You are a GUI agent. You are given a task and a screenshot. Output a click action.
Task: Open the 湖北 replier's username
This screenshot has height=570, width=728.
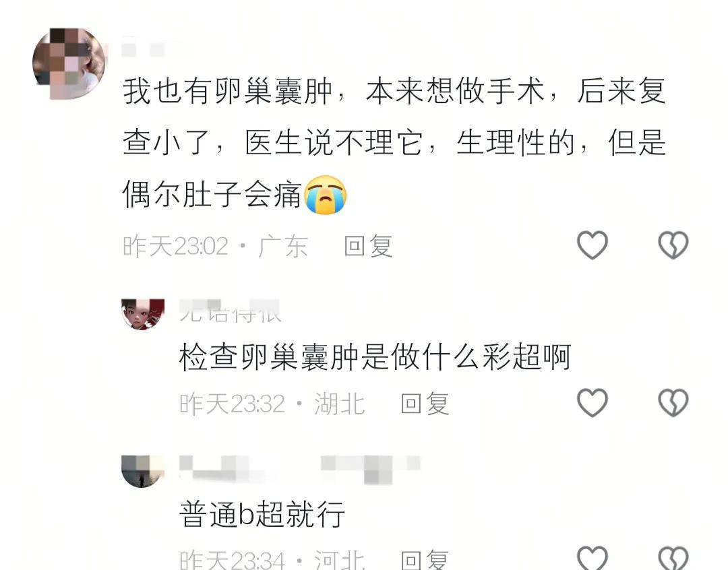231,311
